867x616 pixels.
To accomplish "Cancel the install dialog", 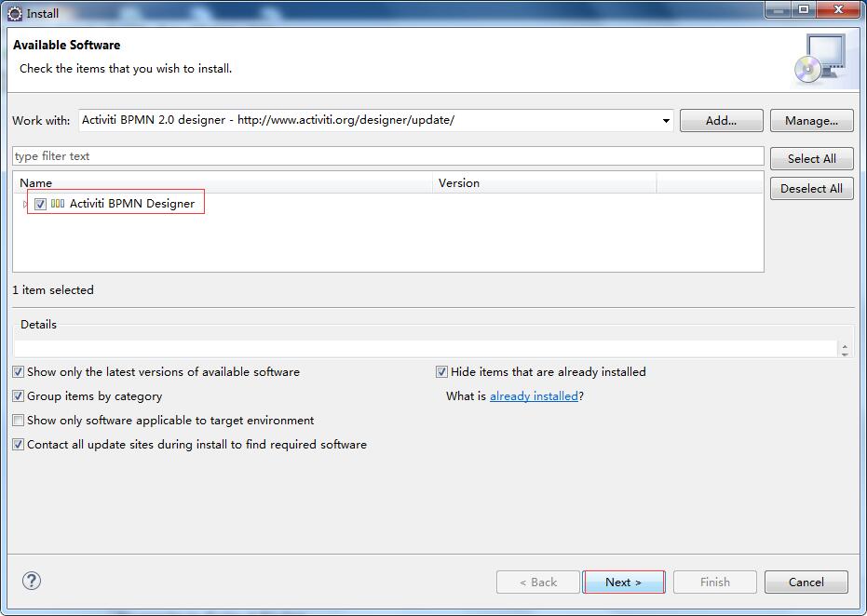I will click(806, 582).
